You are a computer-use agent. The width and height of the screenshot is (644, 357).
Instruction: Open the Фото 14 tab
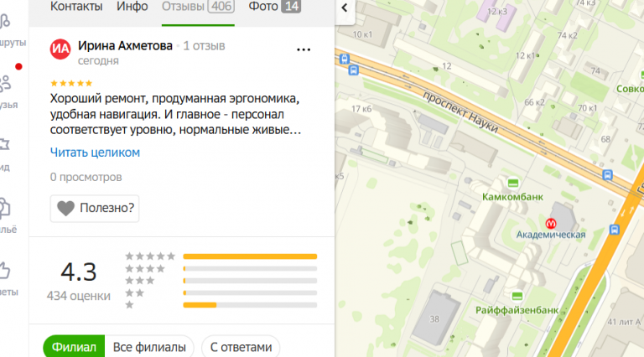274,7
